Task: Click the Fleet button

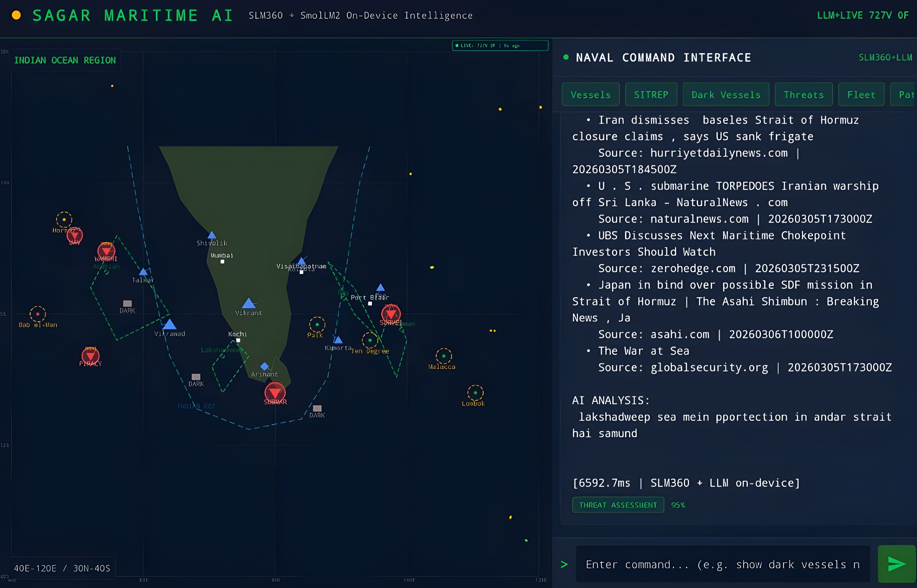Action: 861,94
